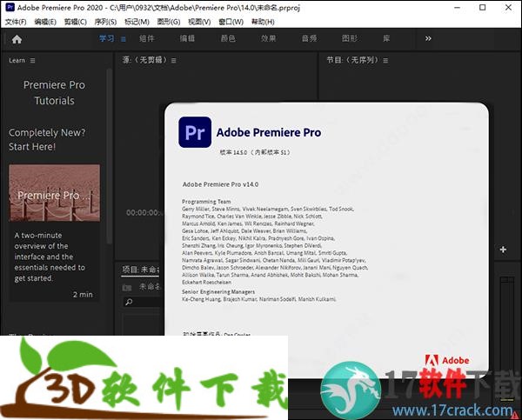Click the project panel search field
Screen dimensions: 522x420
[x=144, y=302]
